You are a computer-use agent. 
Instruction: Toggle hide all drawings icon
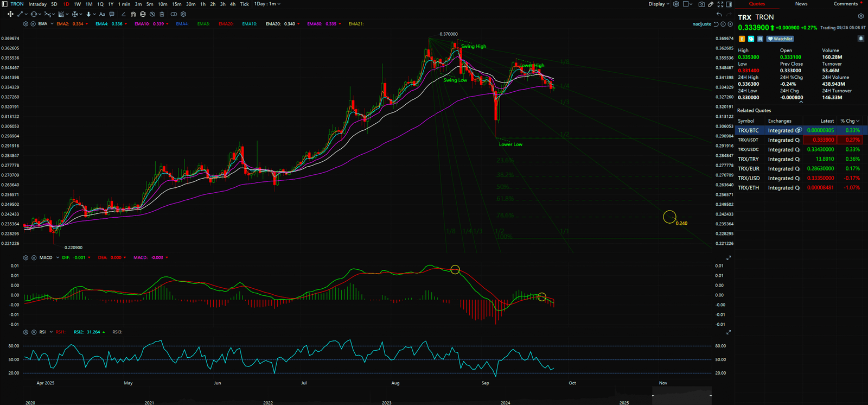click(152, 14)
